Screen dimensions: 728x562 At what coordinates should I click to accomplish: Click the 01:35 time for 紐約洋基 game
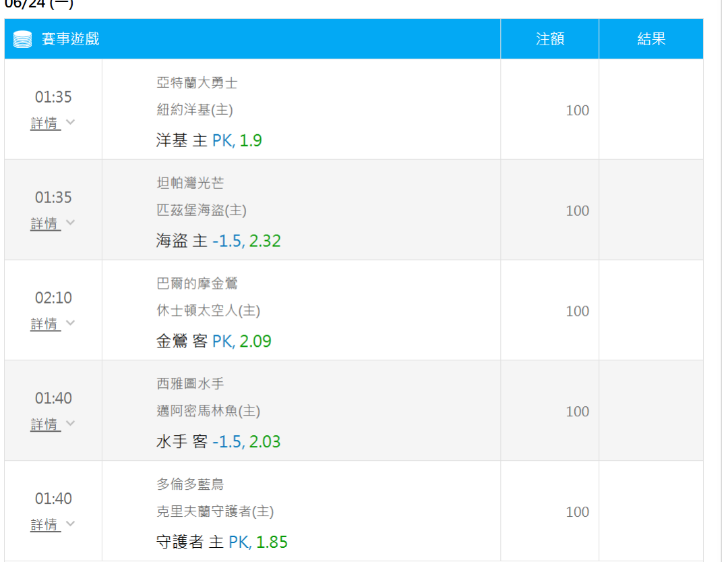click(x=53, y=97)
